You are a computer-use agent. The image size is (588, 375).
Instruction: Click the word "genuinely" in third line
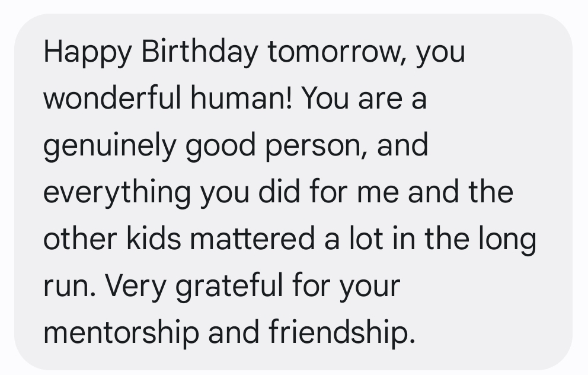(x=109, y=146)
